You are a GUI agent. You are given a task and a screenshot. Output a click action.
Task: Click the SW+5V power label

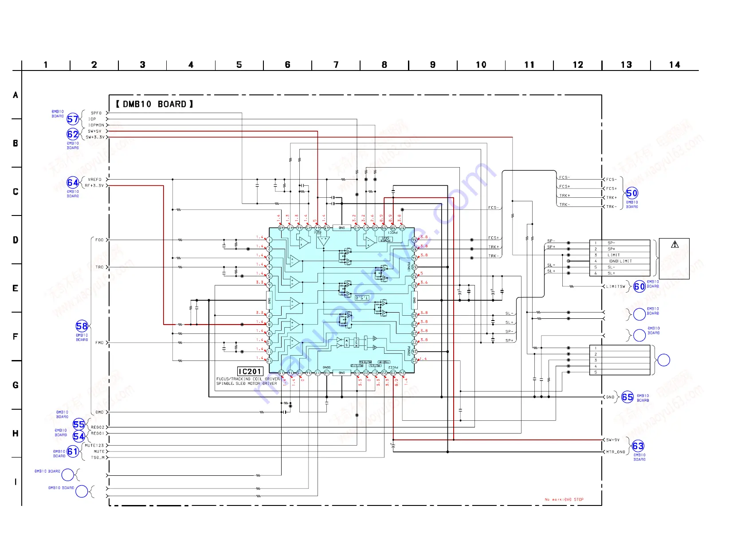point(94,131)
